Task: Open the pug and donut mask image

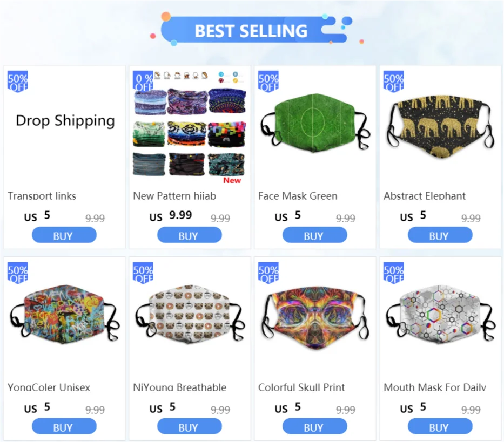Action: tap(190, 313)
